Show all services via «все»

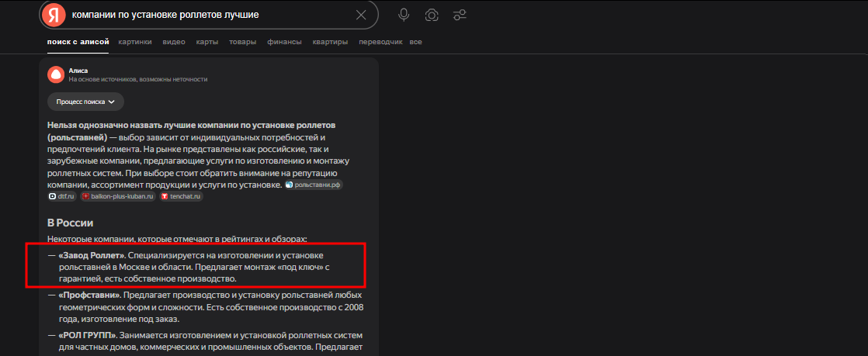point(415,42)
